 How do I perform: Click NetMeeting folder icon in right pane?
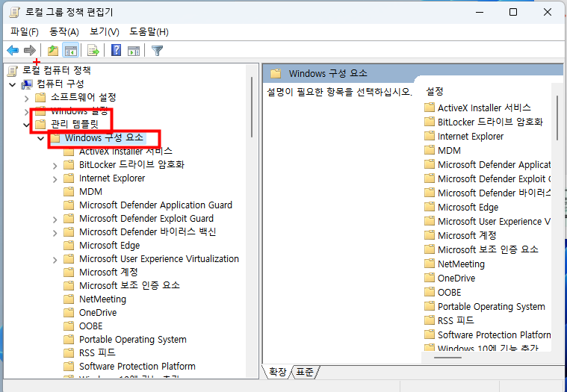pyautogui.click(x=430, y=264)
